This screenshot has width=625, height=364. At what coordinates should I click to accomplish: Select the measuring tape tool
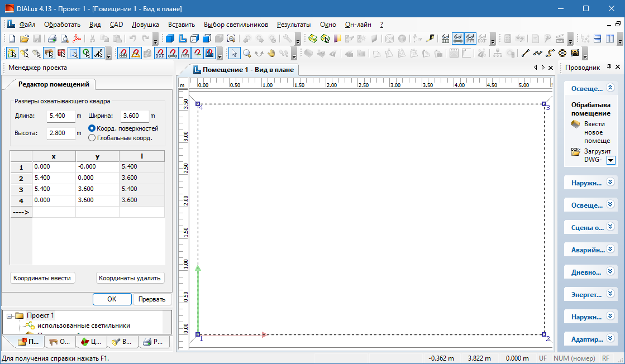pyautogui.click(x=430, y=39)
